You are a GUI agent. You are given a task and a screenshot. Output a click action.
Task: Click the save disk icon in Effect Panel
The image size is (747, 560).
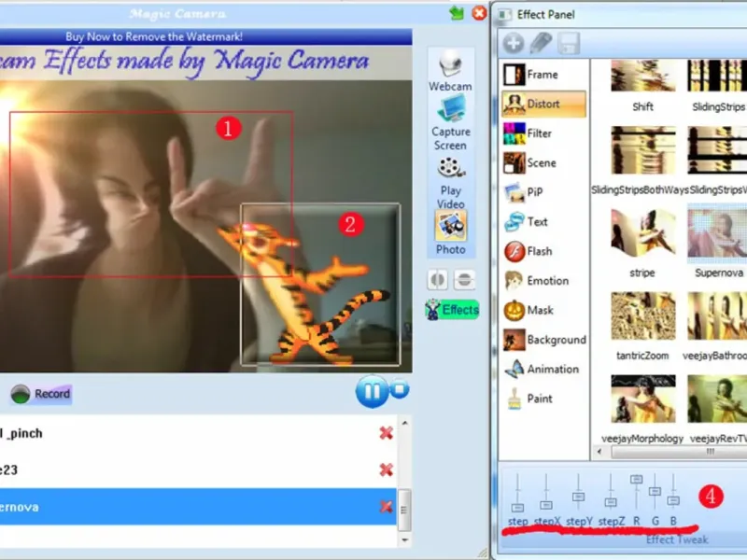(569, 43)
